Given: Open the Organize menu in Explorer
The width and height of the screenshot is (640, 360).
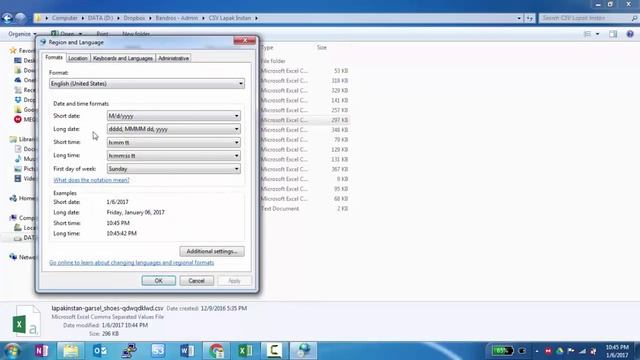Looking at the screenshot, I should pos(22,34).
